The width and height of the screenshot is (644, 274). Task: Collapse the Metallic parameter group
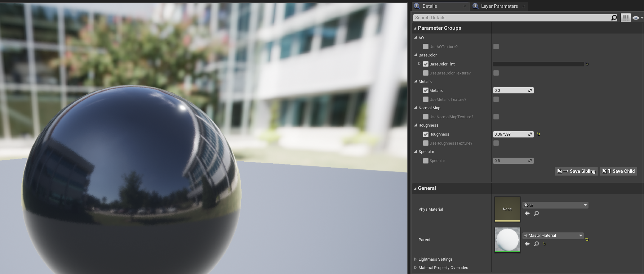click(x=416, y=81)
